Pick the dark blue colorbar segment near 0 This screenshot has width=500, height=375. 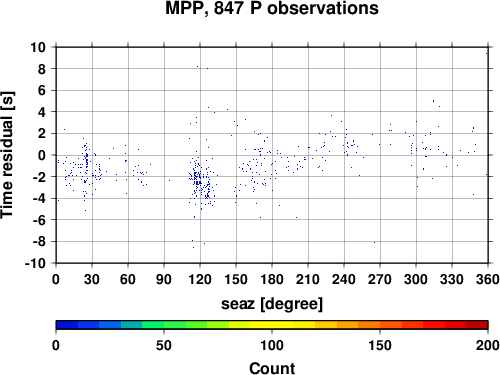67,325
